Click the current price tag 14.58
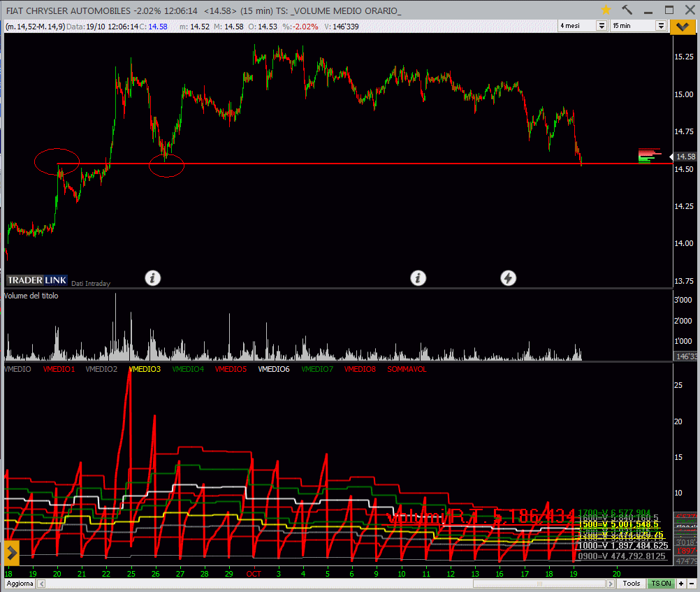Image resolution: width=700 pixels, height=592 pixels. click(685, 157)
